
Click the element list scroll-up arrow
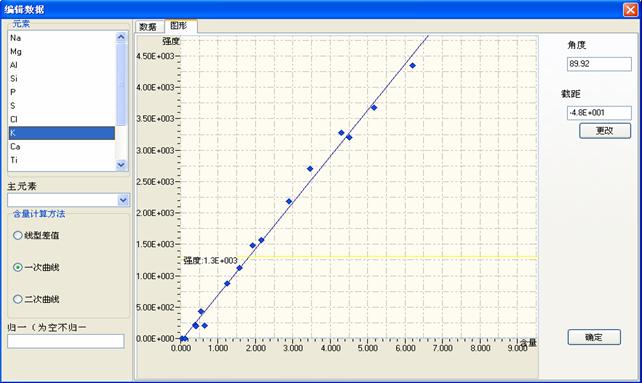[x=121, y=37]
